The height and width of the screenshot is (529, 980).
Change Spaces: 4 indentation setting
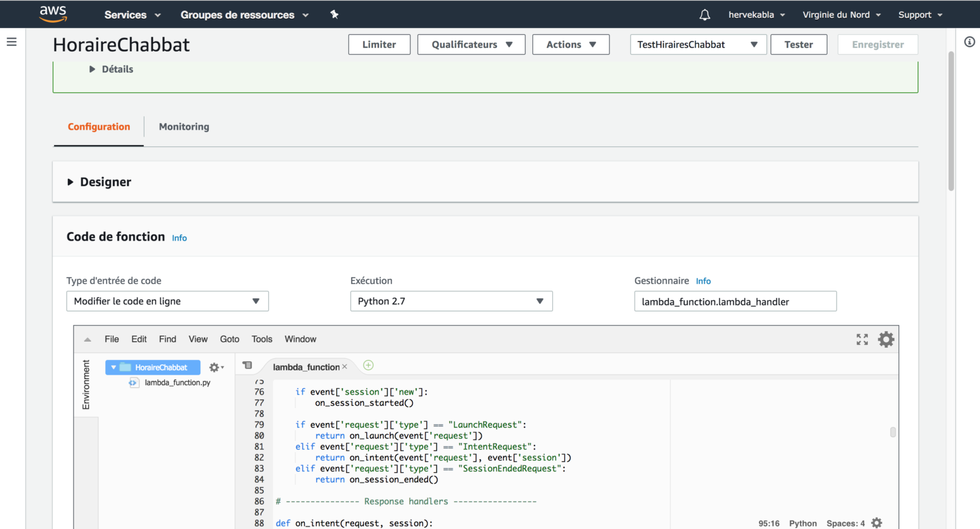[845, 523]
